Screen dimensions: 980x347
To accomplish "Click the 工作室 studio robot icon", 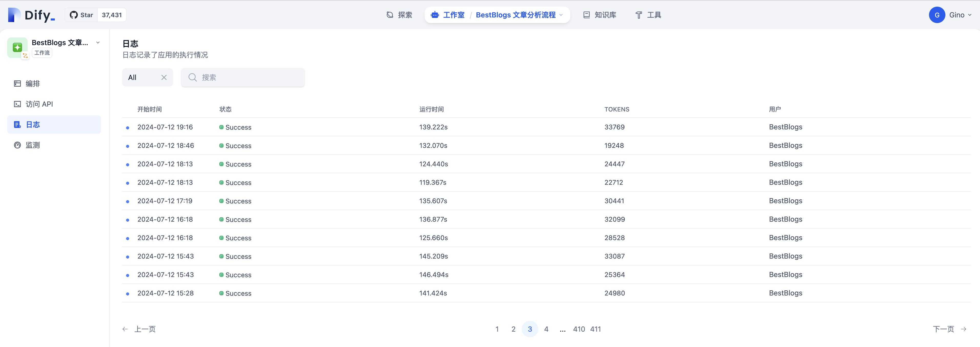I will coord(435,15).
